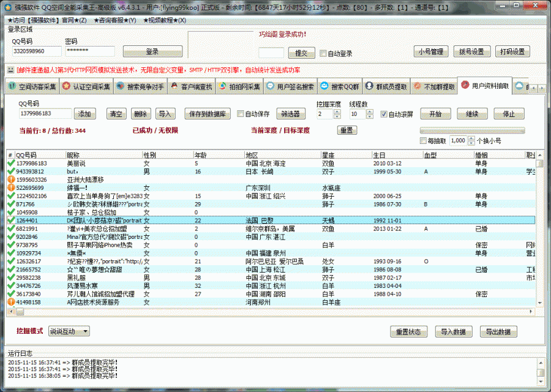
Task: Open the 筛选器 button
Action: 291,114
